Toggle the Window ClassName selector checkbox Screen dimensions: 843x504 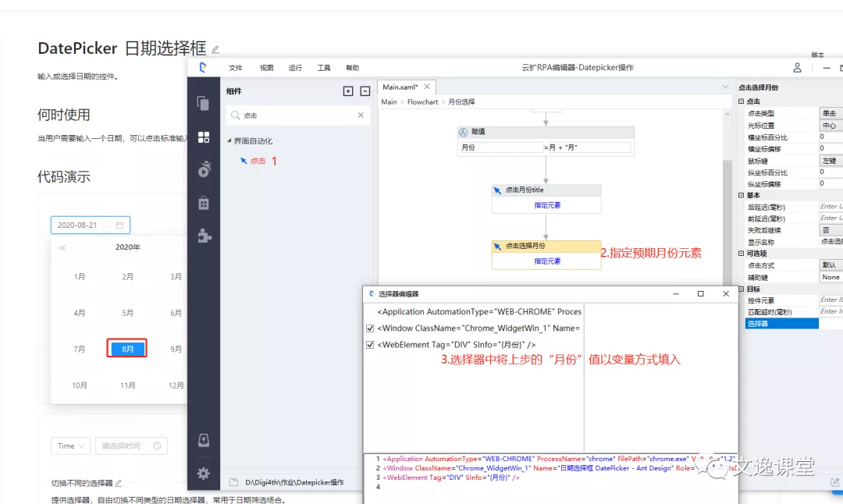370,328
